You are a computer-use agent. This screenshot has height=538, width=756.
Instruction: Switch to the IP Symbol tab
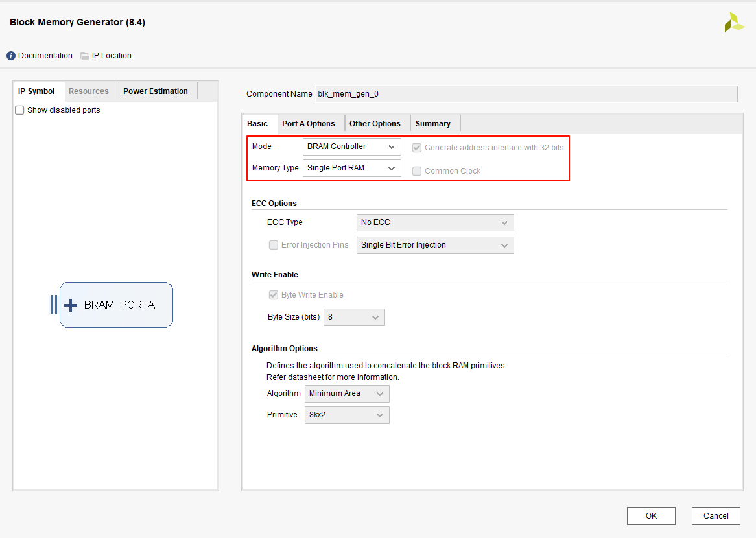(x=37, y=91)
